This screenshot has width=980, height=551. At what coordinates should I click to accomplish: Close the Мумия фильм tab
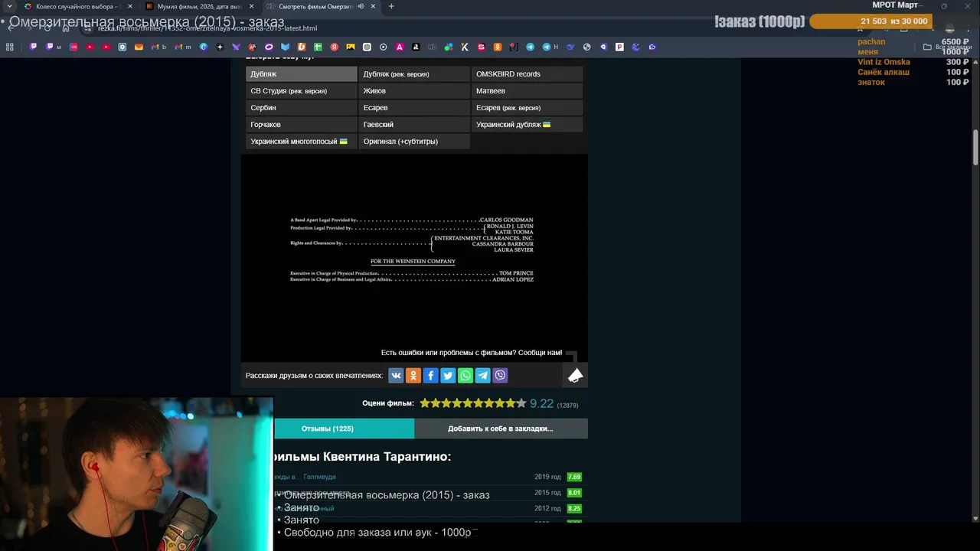[x=251, y=6]
